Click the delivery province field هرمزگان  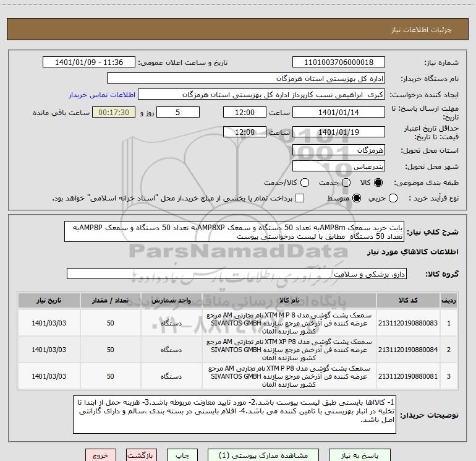click(339, 150)
